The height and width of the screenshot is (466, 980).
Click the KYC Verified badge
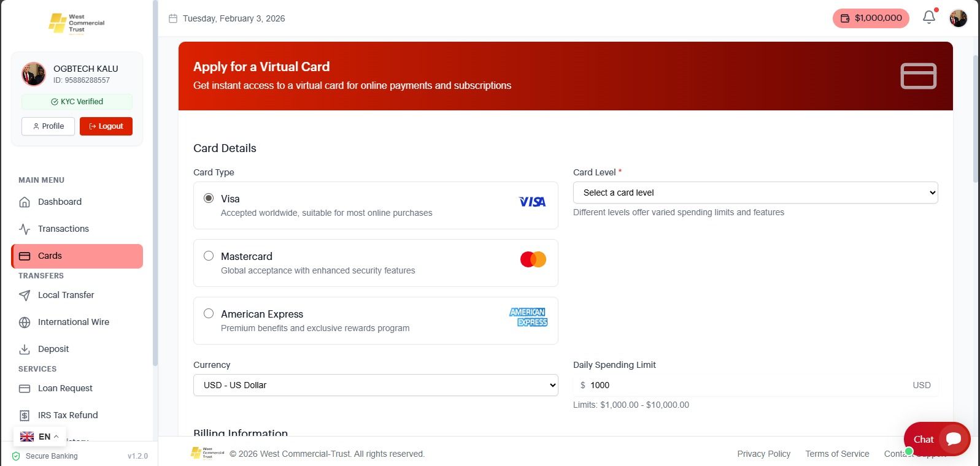[77, 102]
